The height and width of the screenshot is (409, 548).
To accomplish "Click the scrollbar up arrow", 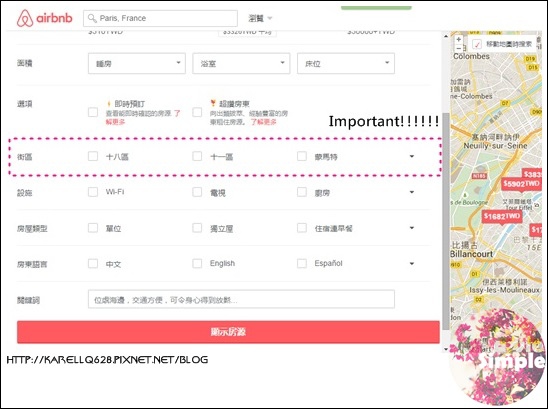I will click(x=446, y=36).
